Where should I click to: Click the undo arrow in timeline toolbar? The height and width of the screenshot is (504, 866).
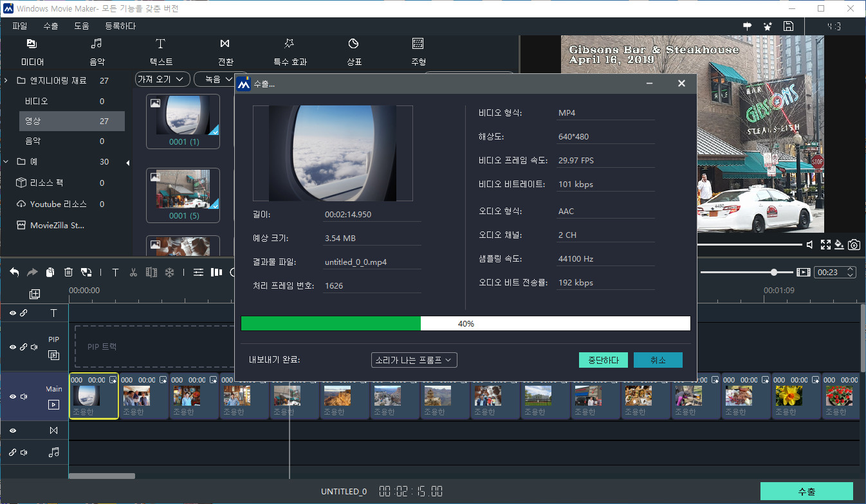point(14,273)
